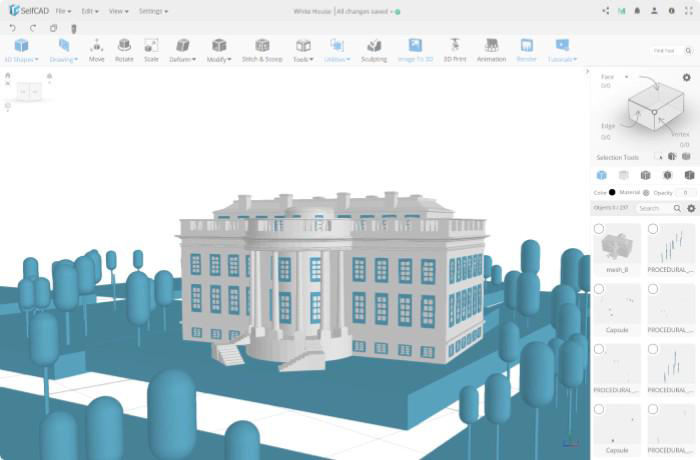Click the objects Search field

pyautogui.click(x=656, y=208)
